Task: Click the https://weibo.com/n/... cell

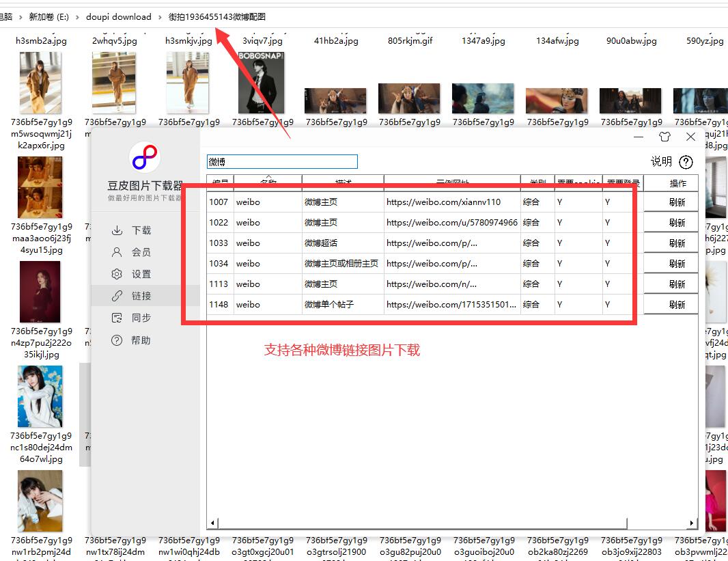Action: pos(452,284)
